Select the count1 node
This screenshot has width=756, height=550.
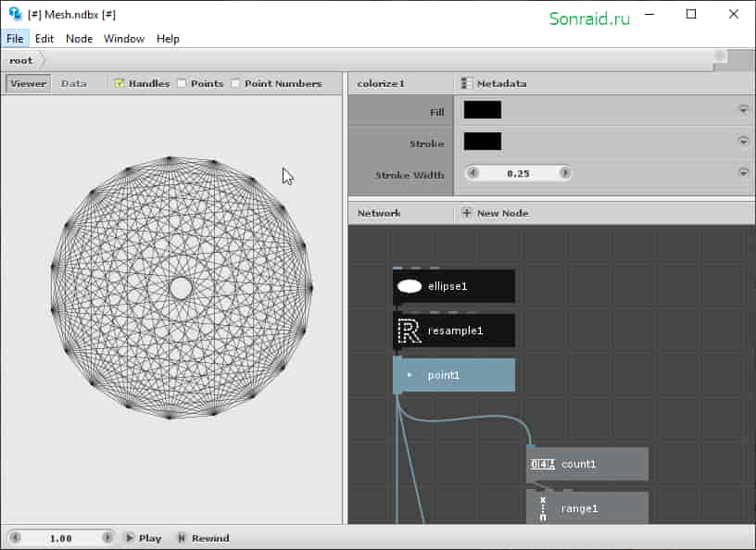coord(587,464)
